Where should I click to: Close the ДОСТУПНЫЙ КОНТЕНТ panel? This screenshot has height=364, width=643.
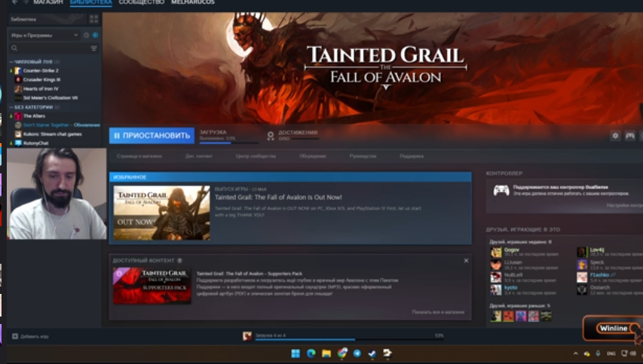pos(466,261)
